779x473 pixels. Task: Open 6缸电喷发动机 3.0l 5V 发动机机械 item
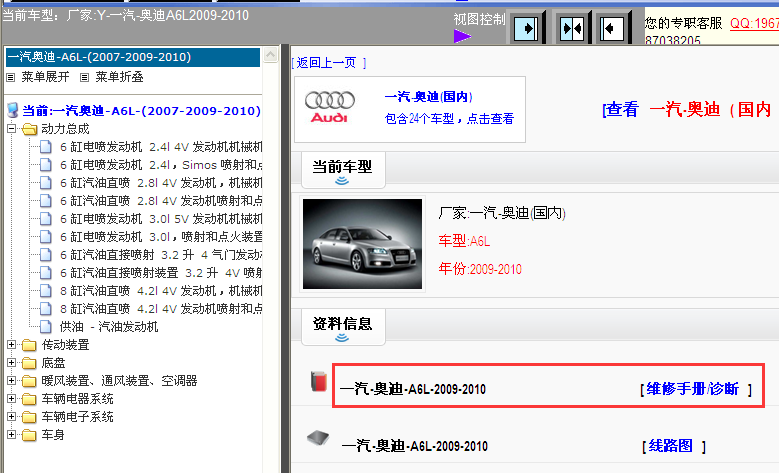click(x=161, y=219)
